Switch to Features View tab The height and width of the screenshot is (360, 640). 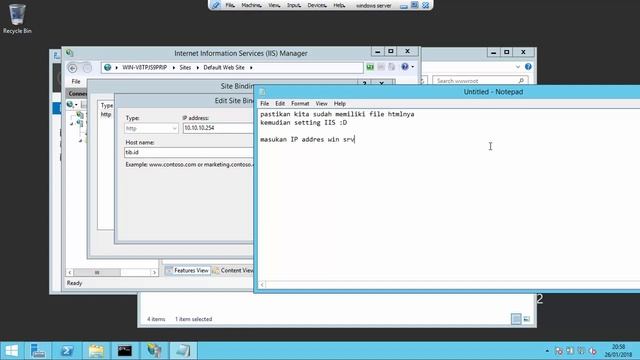pyautogui.click(x=188, y=271)
